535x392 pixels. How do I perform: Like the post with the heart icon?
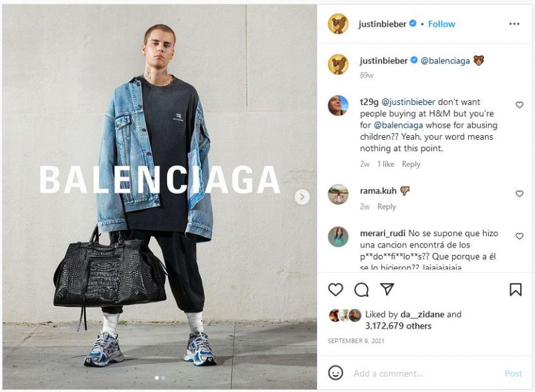pyautogui.click(x=336, y=289)
